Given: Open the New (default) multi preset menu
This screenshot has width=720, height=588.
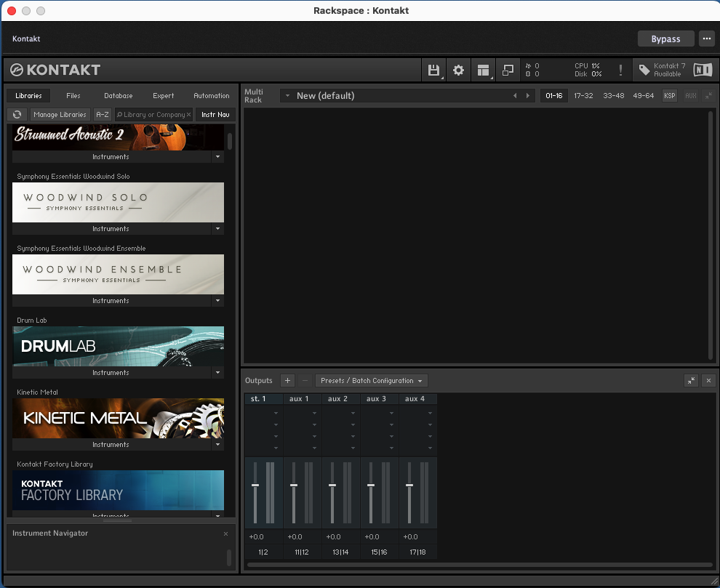Looking at the screenshot, I should click(287, 95).
